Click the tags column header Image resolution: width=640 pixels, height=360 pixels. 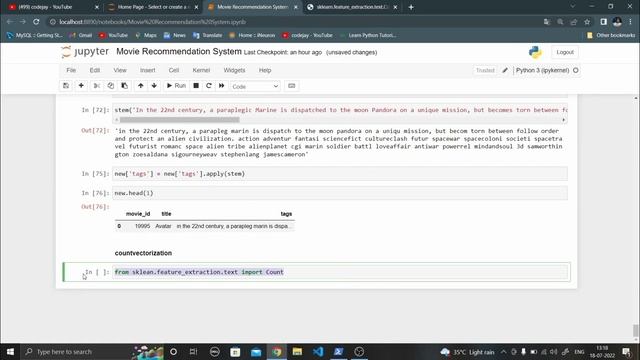click(x=286, y=214)
